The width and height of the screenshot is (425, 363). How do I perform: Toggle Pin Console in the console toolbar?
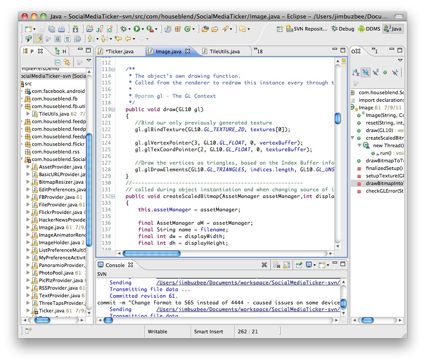click(x=299, y=265)
